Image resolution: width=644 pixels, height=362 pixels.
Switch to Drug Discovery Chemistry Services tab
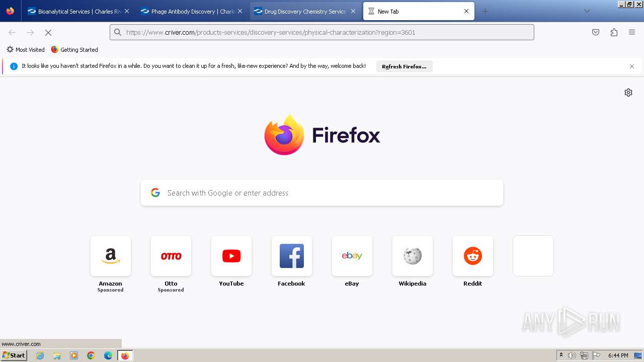click(305, 11)
